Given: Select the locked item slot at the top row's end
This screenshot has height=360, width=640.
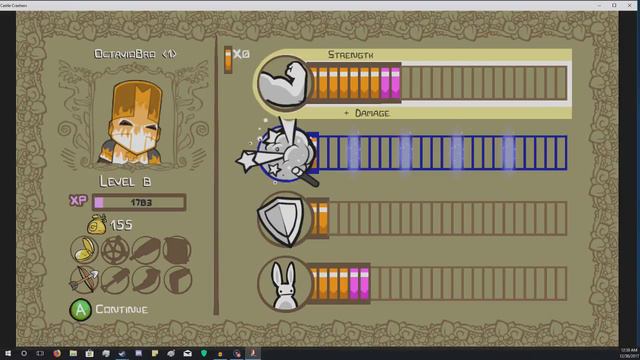Looking at the screenshot, I should pyautogui.click(x=177, y=250).
